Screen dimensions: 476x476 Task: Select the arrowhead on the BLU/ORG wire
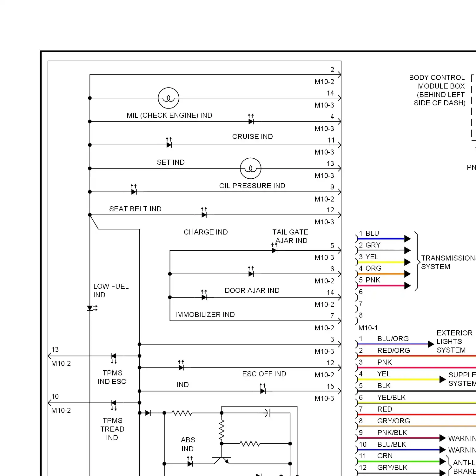click(431, 344)
